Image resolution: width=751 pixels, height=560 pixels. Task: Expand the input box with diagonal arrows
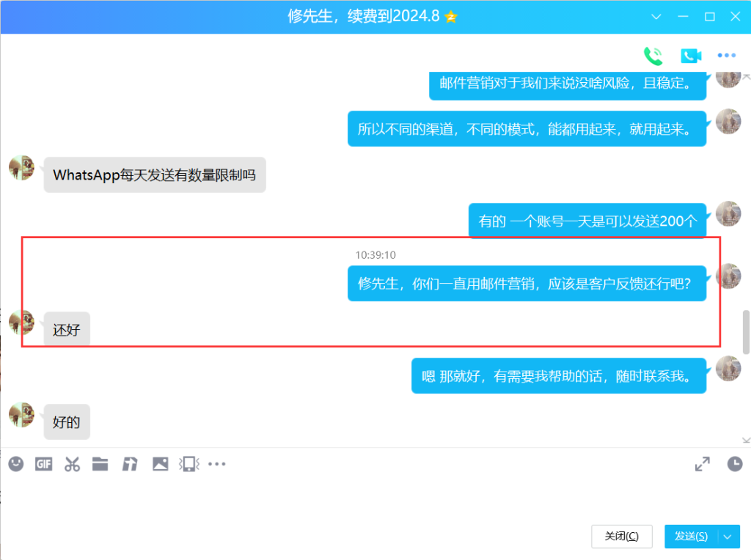[x=703, y=463]
